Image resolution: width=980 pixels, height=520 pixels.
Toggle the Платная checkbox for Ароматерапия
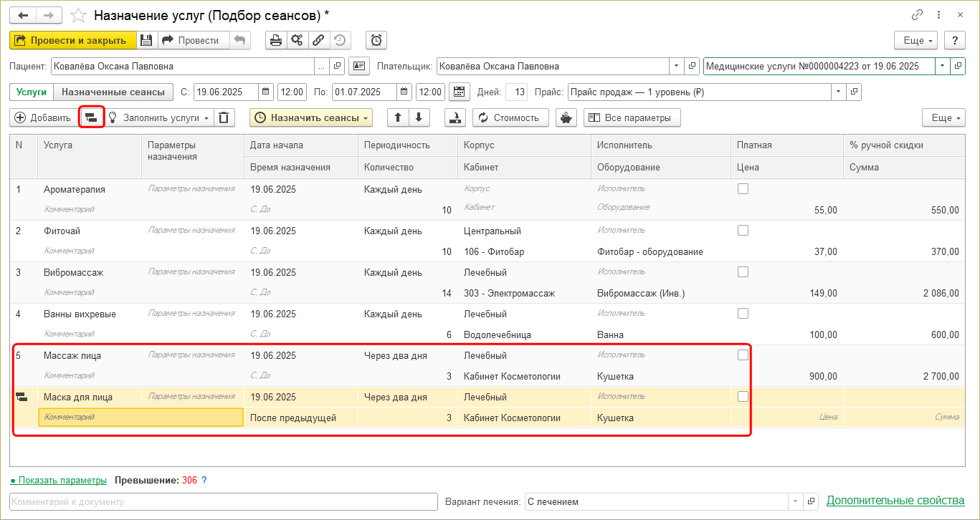click(743, 189)
